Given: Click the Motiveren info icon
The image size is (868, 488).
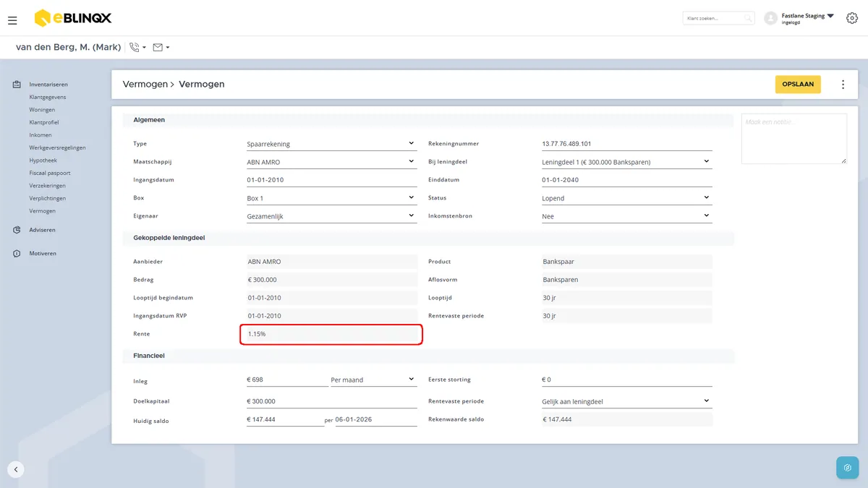Looking at the screenshot, I should (x=17, y=254).
